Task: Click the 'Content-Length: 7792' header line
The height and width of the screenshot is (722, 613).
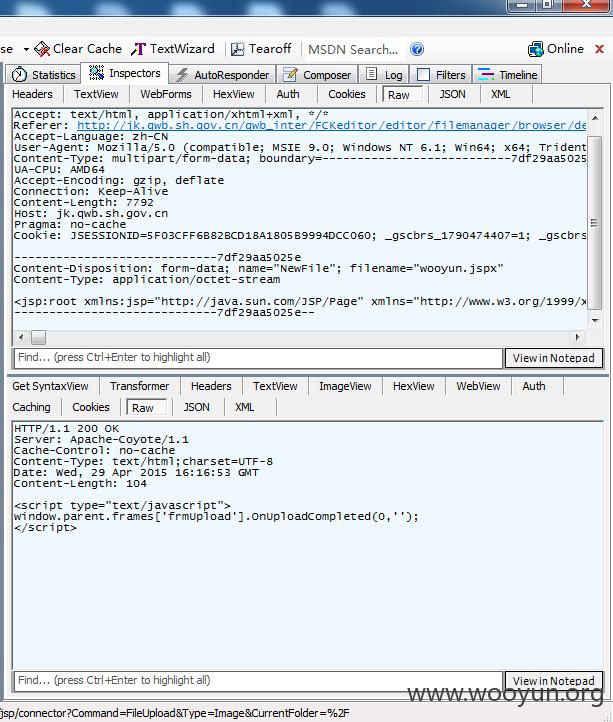Action: coord(83,203)
